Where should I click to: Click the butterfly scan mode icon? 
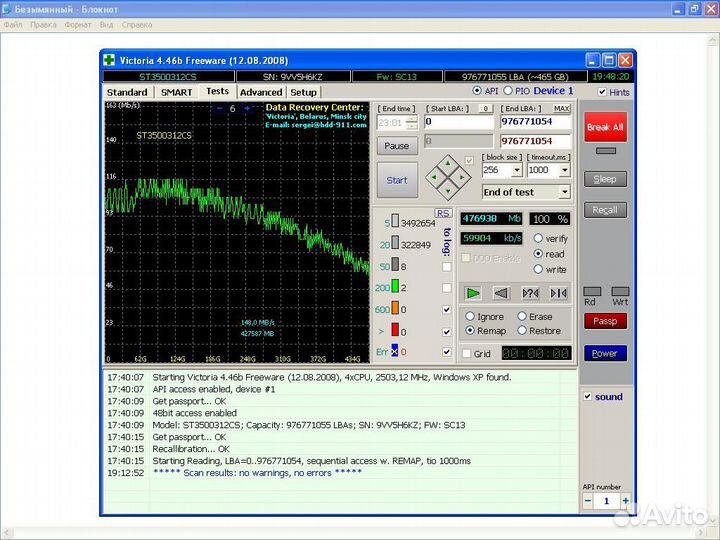click(x=558, y=293)
